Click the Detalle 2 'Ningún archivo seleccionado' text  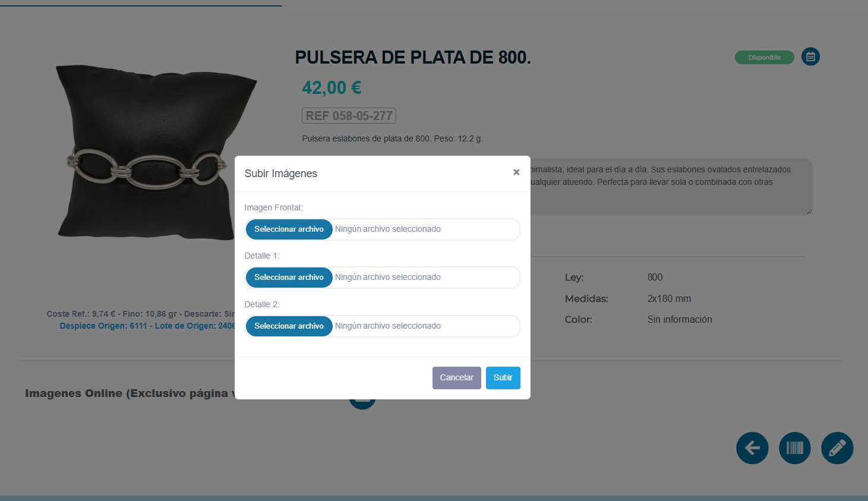387,326
